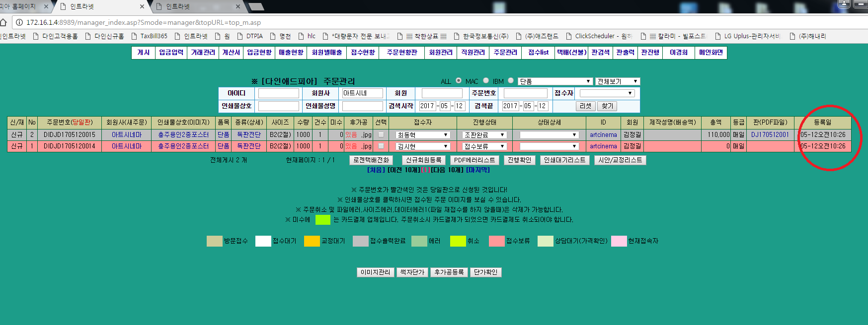Open the 조판완료 status dropdown
868x325 pixels.
point(484,135)
